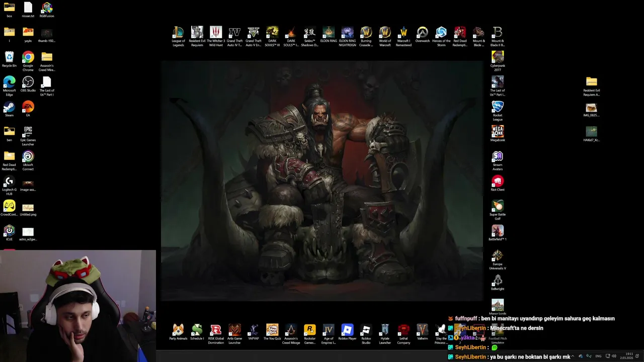Click the Cyberpunk 2077 shortcut
The height and width of the screenshot is (362, 644).
pos(498,61)
